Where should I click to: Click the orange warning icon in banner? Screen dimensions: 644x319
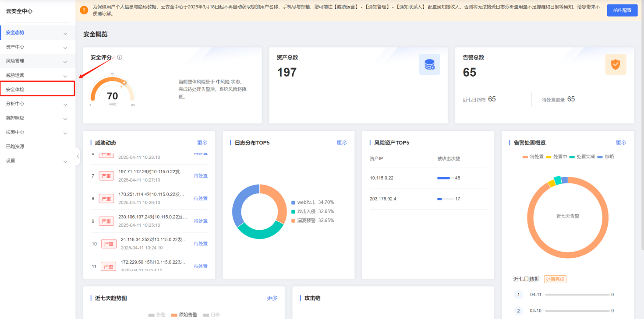click(x=84, y=10)
